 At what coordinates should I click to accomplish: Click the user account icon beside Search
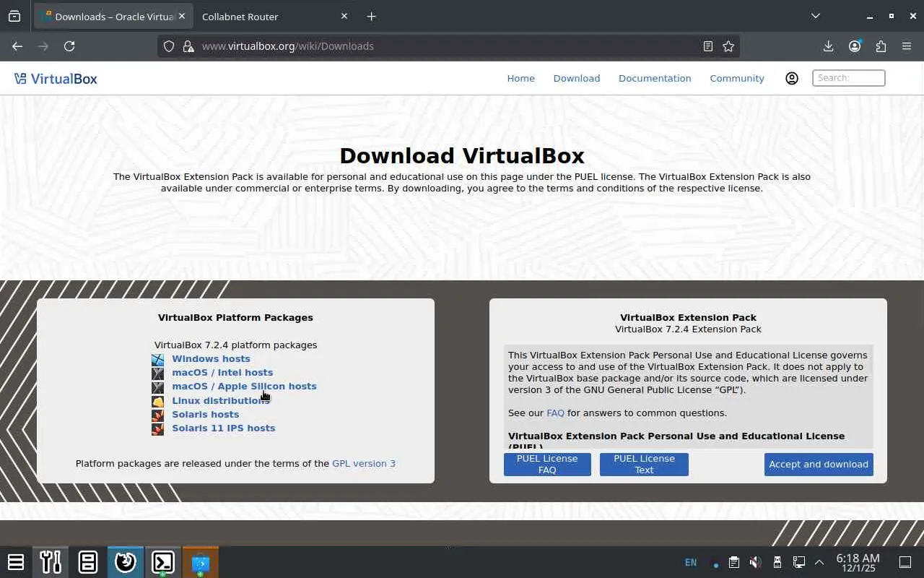[792, 78]
